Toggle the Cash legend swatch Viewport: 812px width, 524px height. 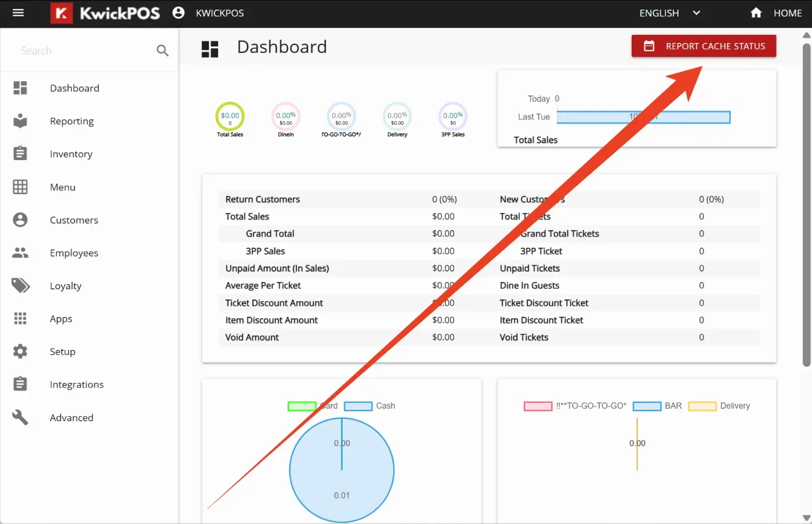[x=358, y=406]
